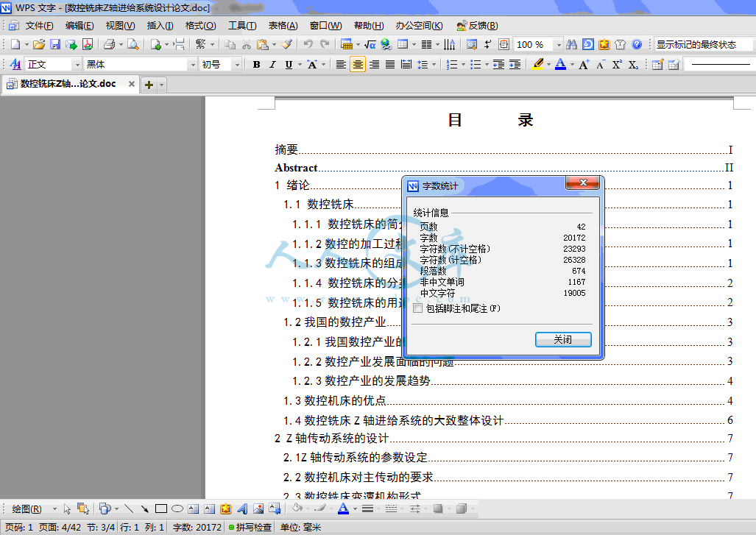Screen dimensions: 756x535
Task: Expand the line spacing dropdown arrow
Action: click(x=434, y=65)
